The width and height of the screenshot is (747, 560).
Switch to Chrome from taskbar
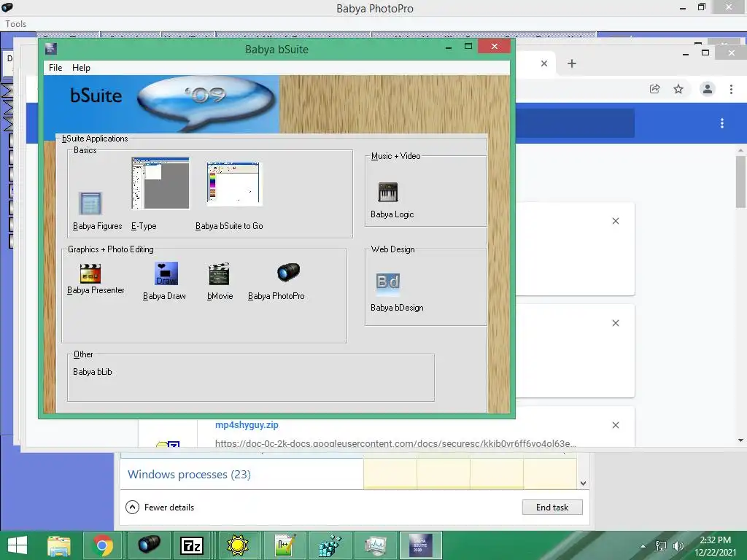coord(104,545)
